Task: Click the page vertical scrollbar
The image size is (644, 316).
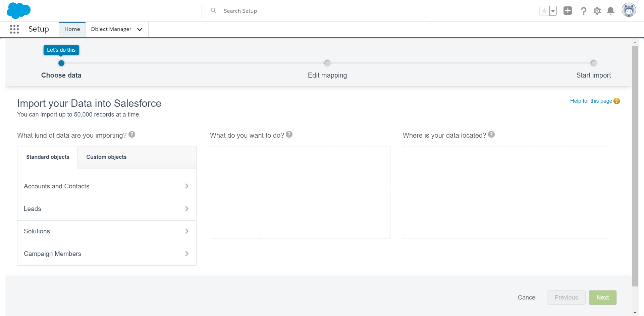Action: pos(635,166)
